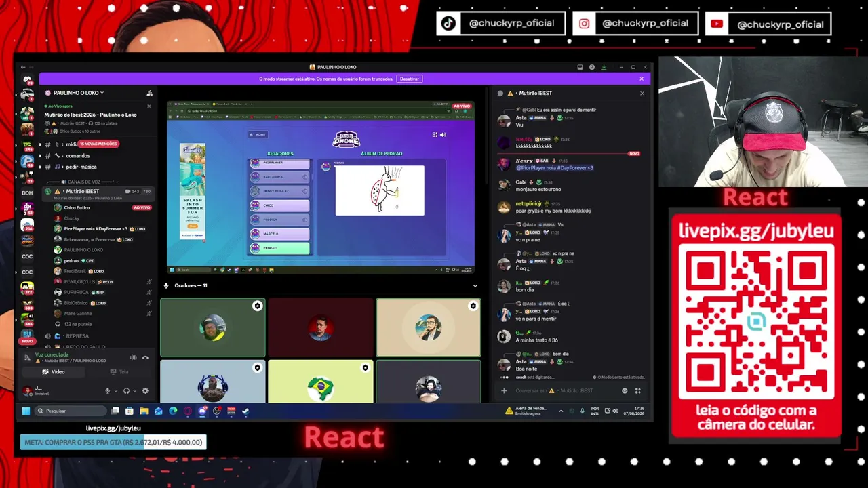Click user pedrao in the voice list

[71, 261]
